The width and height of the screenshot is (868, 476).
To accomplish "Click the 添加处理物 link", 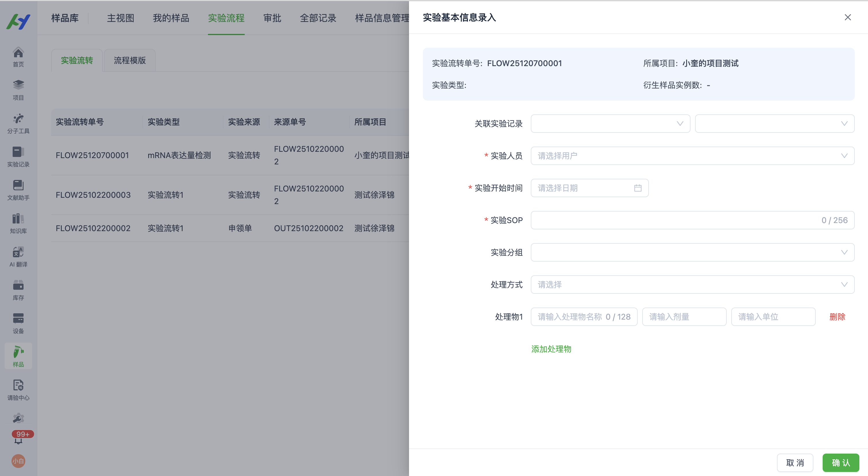I will tap(551, 349).
